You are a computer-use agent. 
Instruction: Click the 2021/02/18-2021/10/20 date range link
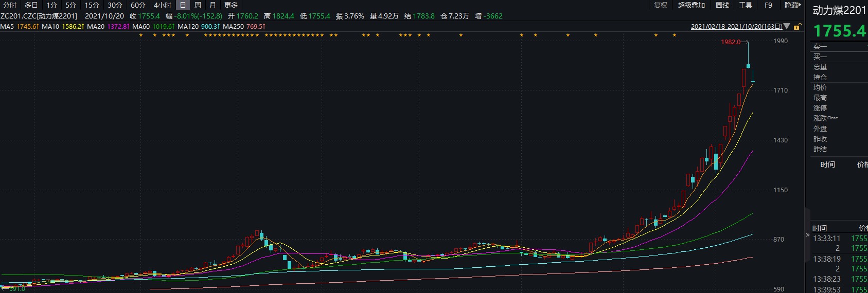click(736, 27)
